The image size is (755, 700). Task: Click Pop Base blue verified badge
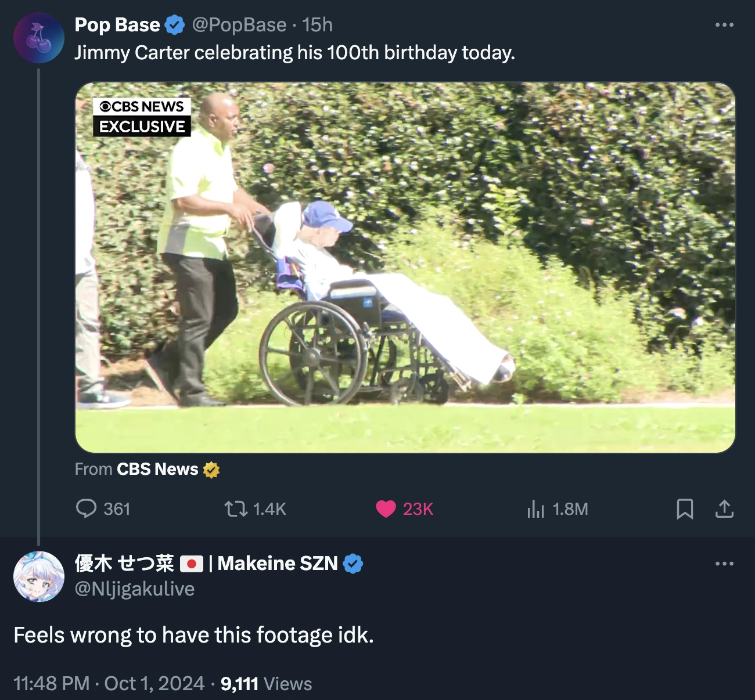(175, 25)
